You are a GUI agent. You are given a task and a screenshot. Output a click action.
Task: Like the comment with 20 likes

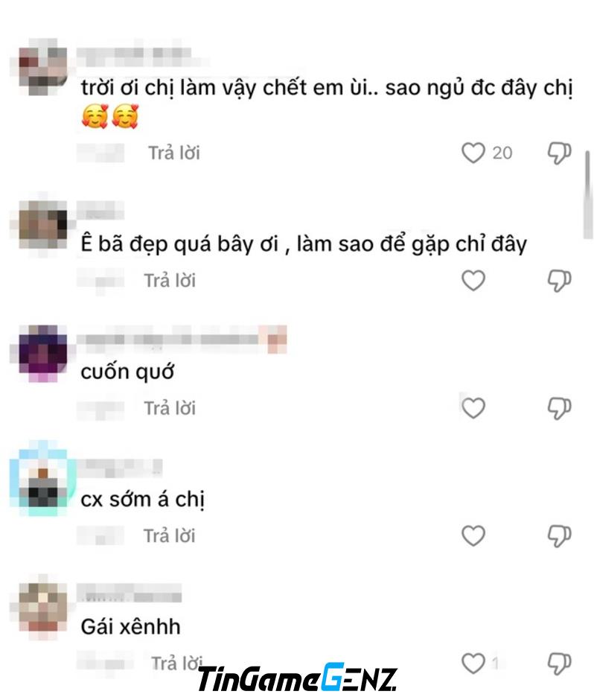pyautogui.click(x=473, y=153)
